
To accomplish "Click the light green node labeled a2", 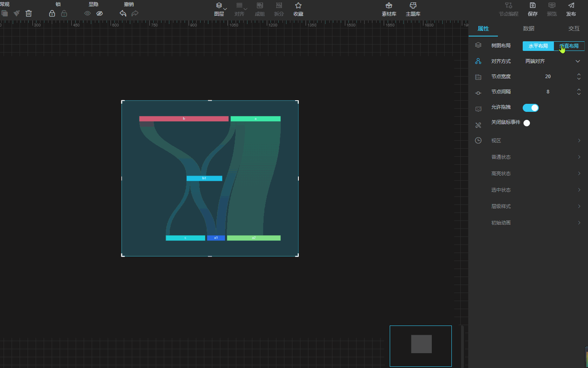I will point(254,238).
